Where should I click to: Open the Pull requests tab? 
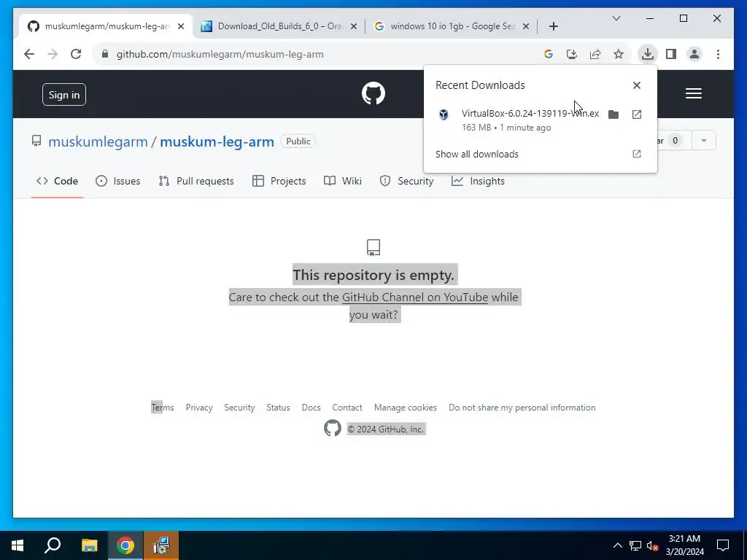click(x=196, y=181)
